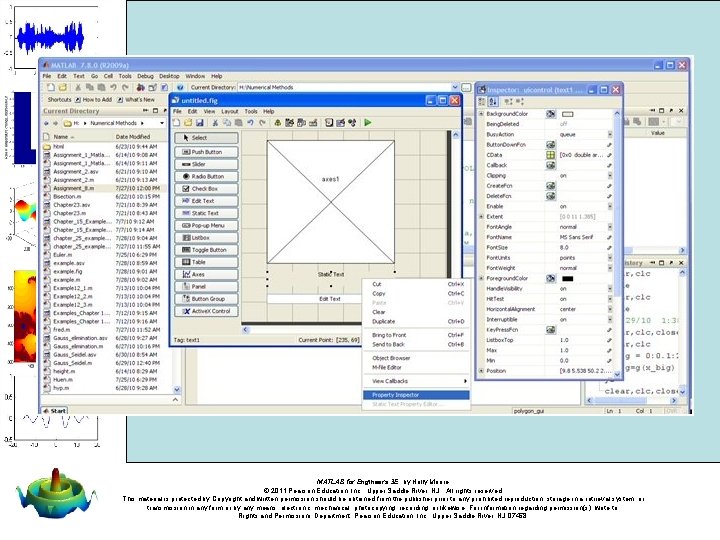The image size is (720, 540).
Task: Click the expand all icon in Inspector toolbar
Action: 508,101
